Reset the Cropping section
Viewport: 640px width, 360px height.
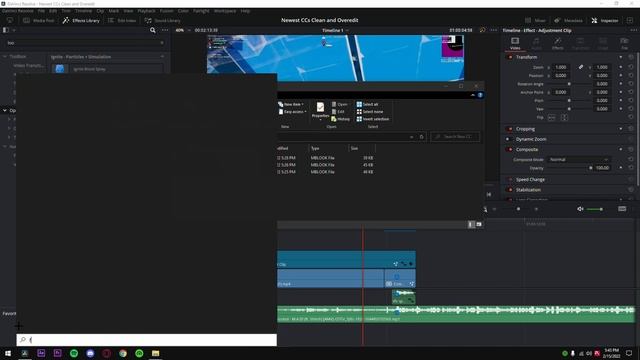tap(631, 129)
